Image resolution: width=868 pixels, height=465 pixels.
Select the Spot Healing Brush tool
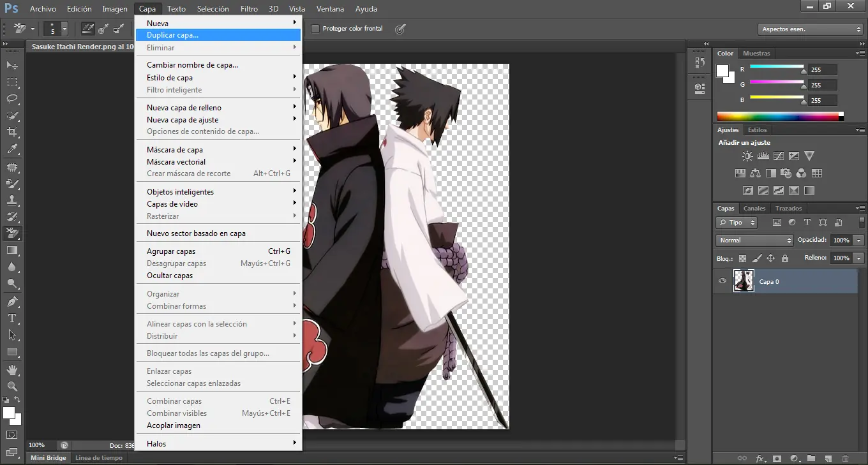12,167
